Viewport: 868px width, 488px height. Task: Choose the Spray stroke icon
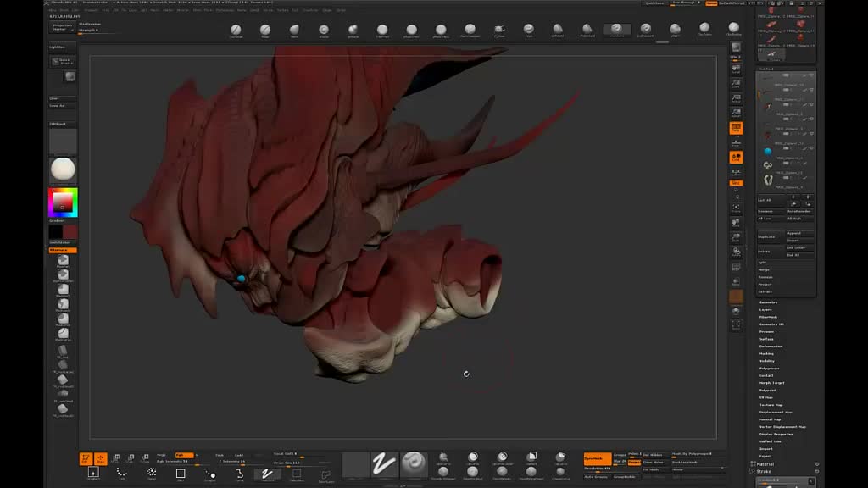(x=151, y=474)
